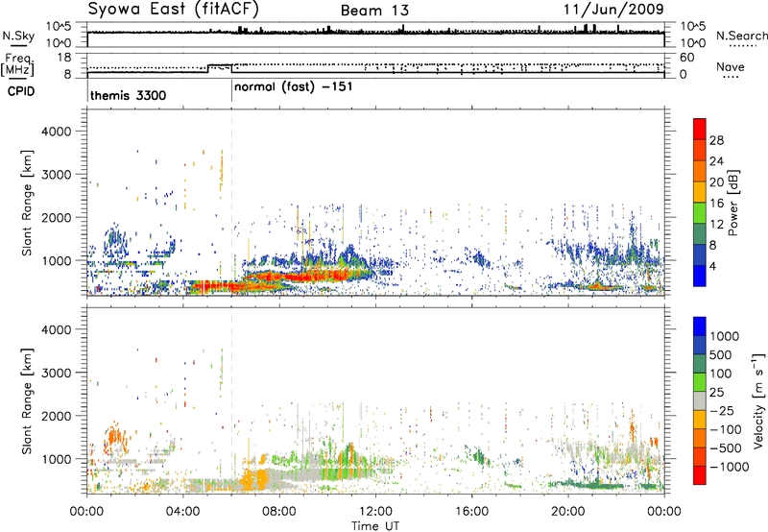
Task: Click the "20" label on power color bar
Action: (x=716, y=182)
